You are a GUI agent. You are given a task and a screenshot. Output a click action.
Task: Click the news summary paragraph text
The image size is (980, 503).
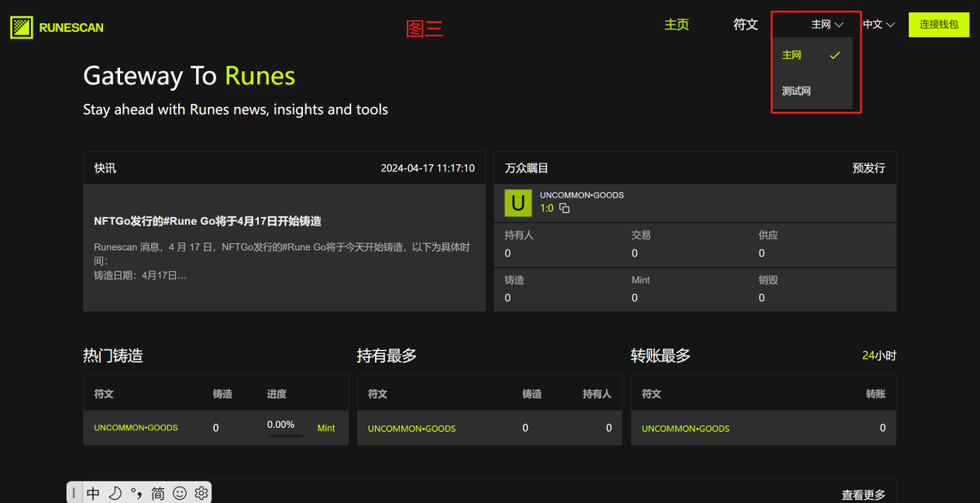click(282, 261)
